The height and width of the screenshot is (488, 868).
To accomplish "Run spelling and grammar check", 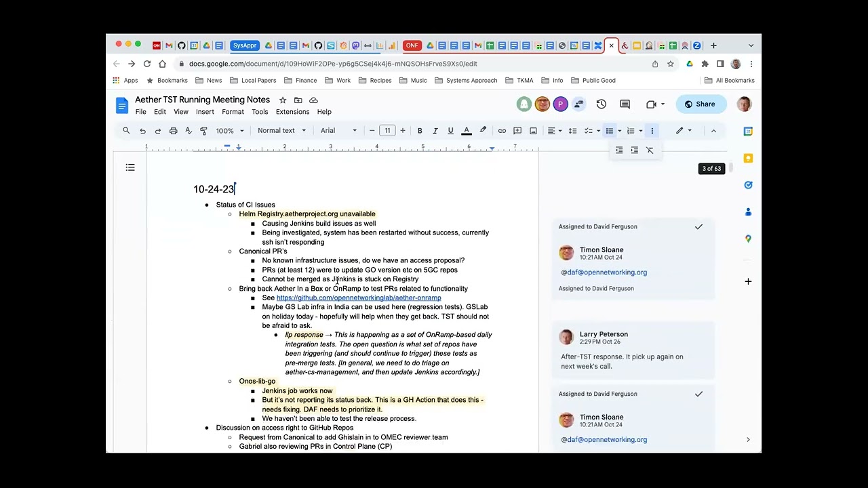I will click(x=189, y=131).
